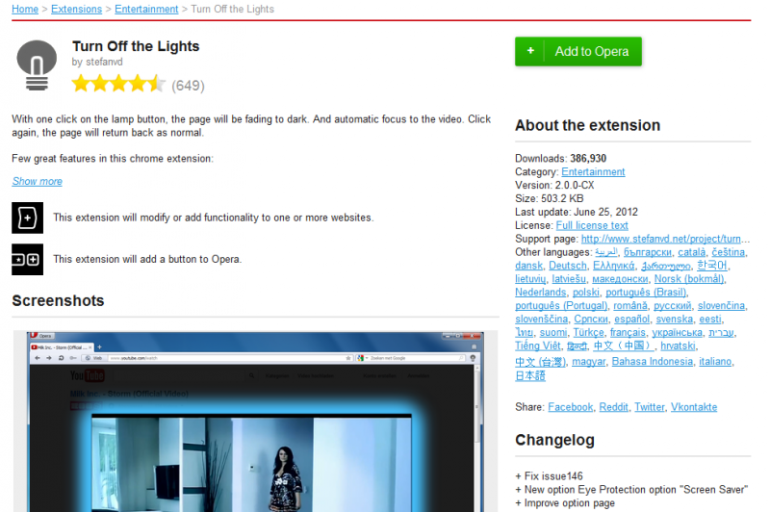Open Entertainment category link in About section
Image resolution: width=770 pixels, height=512 pixels.
(x=593, y=172)
